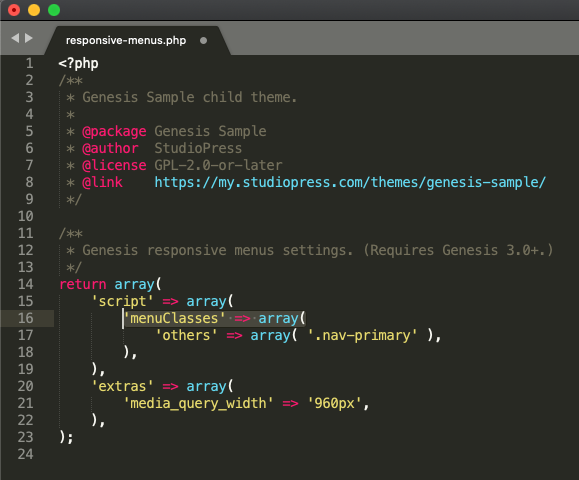Image resolution: width=579 pixels, height=480 pixels.
Task: Click the red close window button
Action: click(14, 10)
